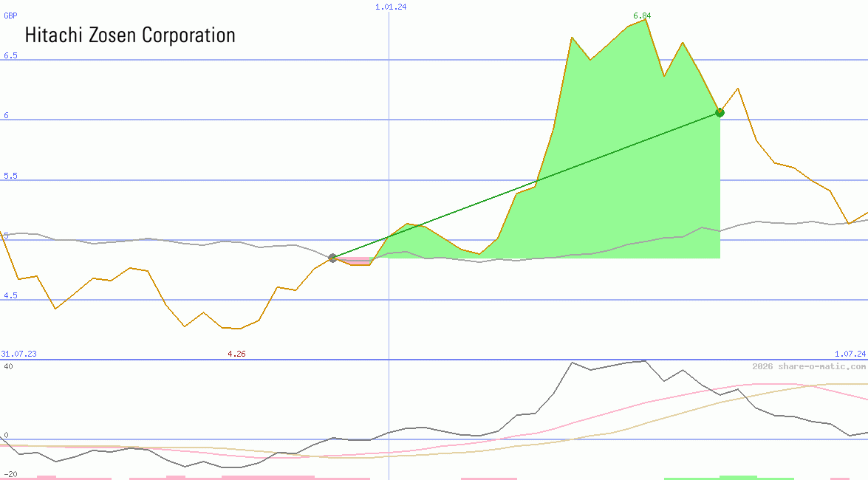Click the 6.84 peak price label
Screen dimensions: 868x480
click(642, 16)
